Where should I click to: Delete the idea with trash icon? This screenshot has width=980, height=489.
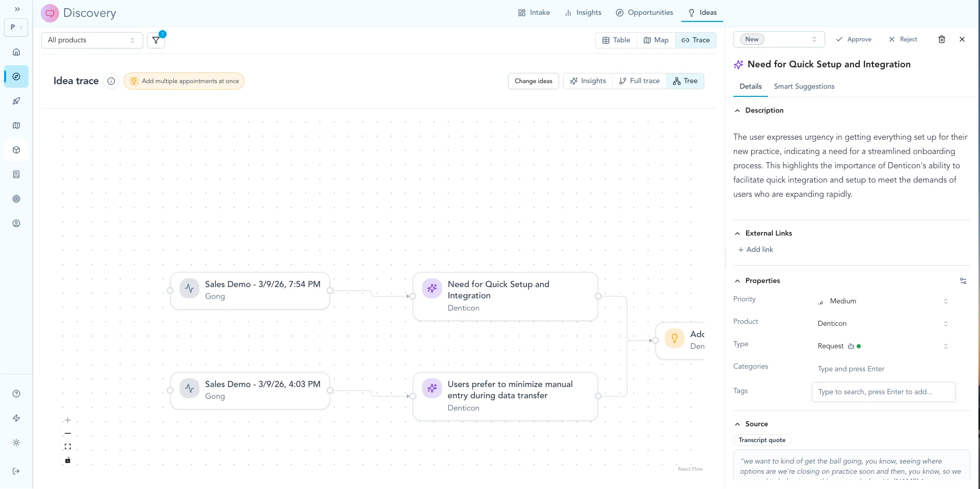point(942,39)
